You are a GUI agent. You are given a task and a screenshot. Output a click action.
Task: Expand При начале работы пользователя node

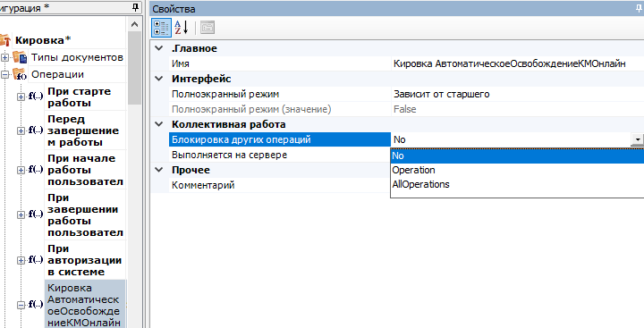pyautogui.click(x=21, y=170)
